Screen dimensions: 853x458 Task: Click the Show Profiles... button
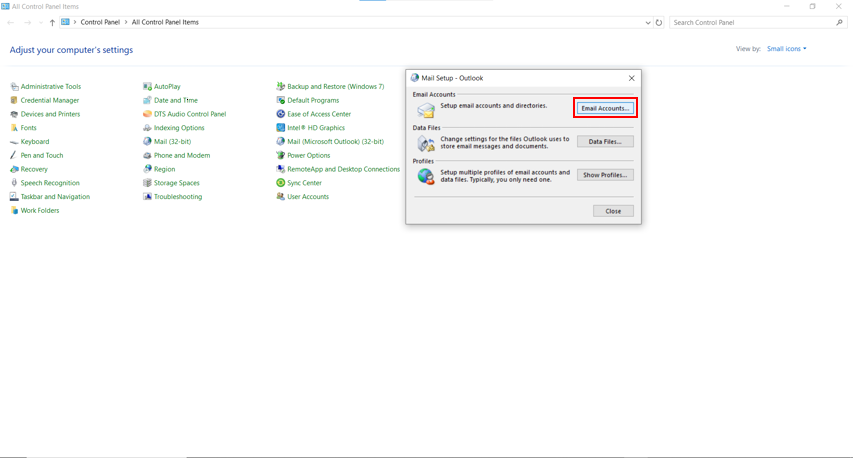(605, 175)
